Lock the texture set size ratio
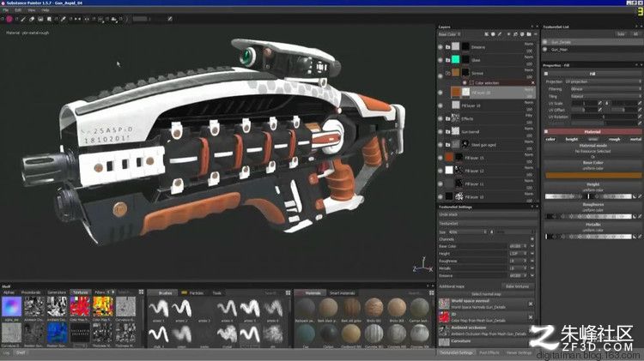Screen dimensions: 644x361 [x=491, y=232]
